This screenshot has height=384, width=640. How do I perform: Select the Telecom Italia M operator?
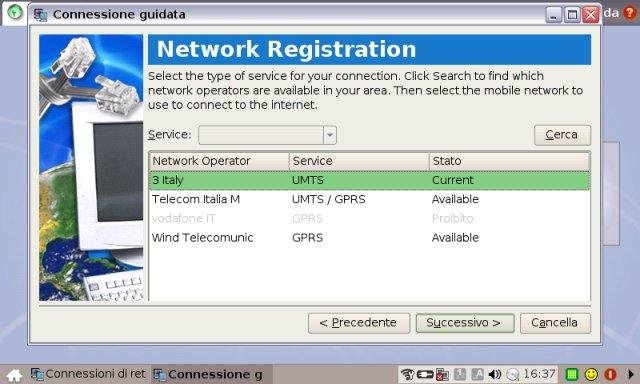pos(196,200)
